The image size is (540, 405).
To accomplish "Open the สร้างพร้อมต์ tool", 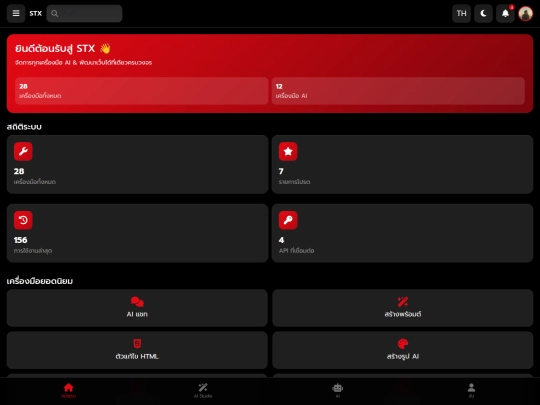I will click(x=403, y=308).
